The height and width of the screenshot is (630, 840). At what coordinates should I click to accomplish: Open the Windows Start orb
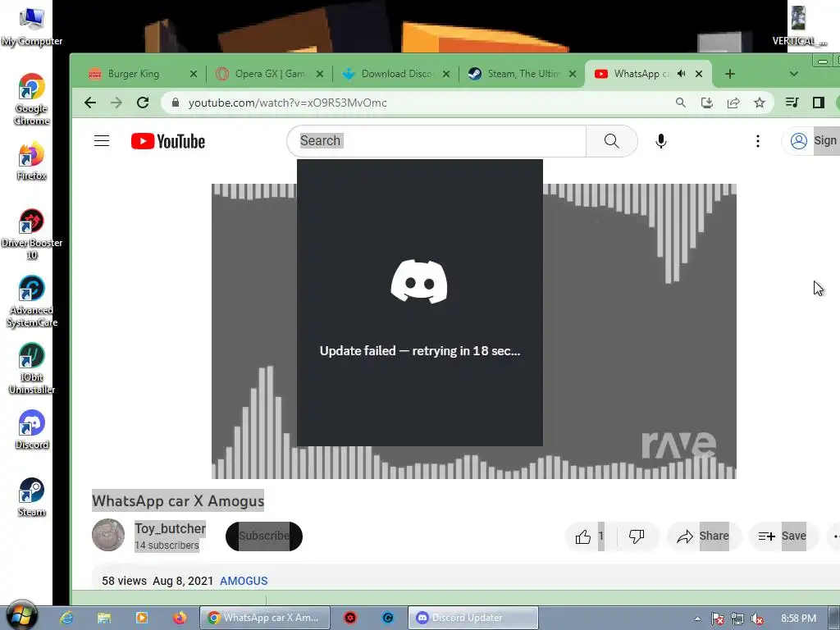(21, 615)
